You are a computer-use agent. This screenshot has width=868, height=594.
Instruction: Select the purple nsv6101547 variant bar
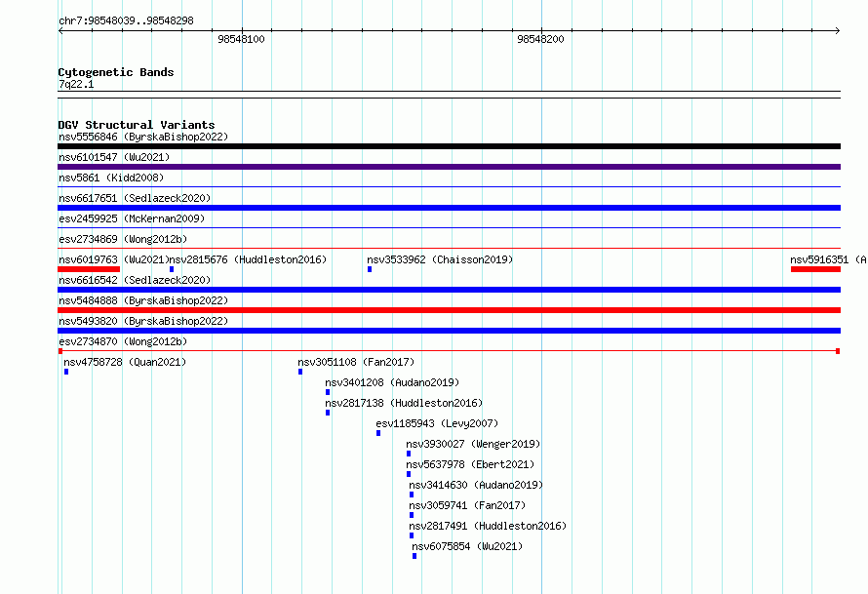449,167
